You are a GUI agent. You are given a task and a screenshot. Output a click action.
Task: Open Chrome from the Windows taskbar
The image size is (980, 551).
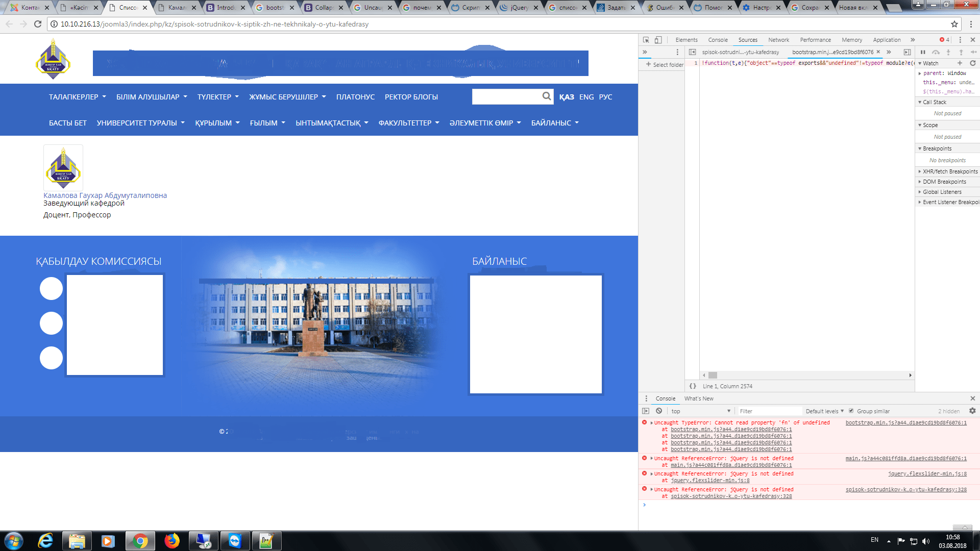click(x=140, y=541)
